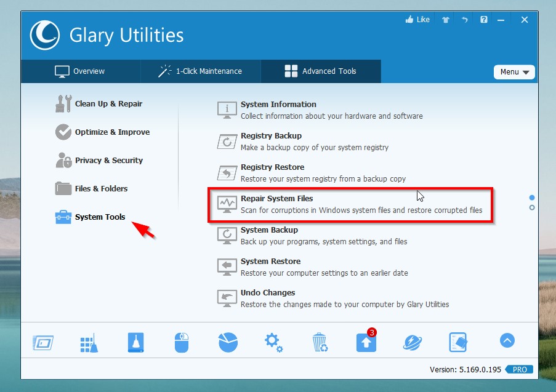The image size is (556, 392).
Task: Open Repair System Files tool
Action: (x=277, y=199)
